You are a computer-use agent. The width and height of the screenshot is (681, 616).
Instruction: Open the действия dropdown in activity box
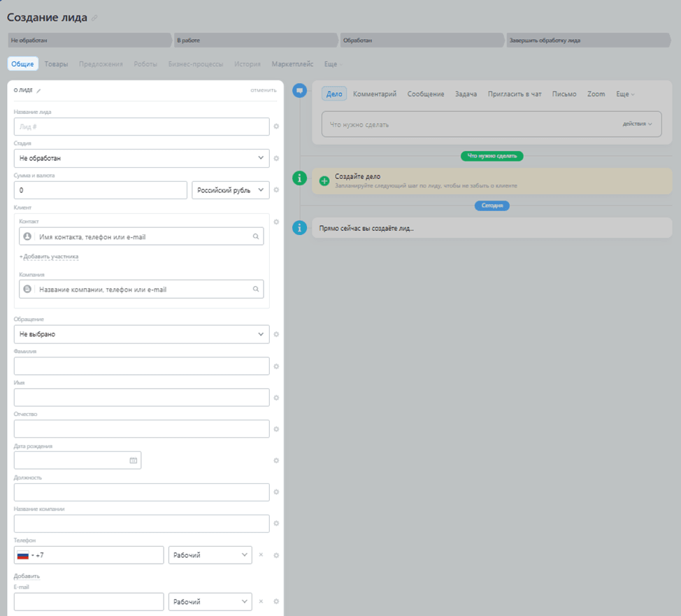(x=637, y=124)
